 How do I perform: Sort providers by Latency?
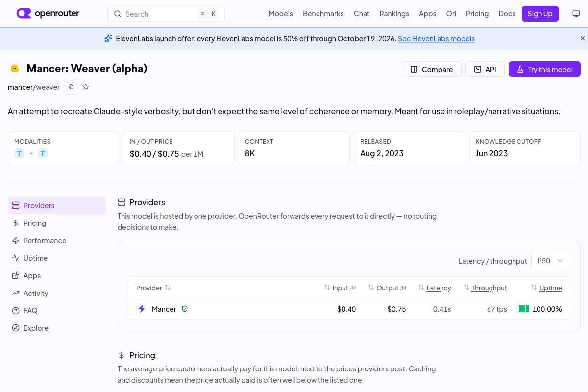coord(435,288)
